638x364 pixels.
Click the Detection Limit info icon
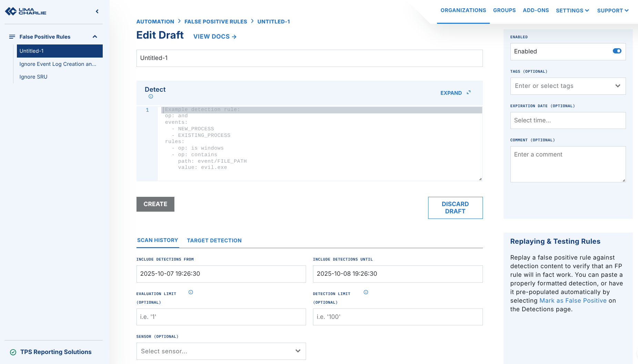366,292
